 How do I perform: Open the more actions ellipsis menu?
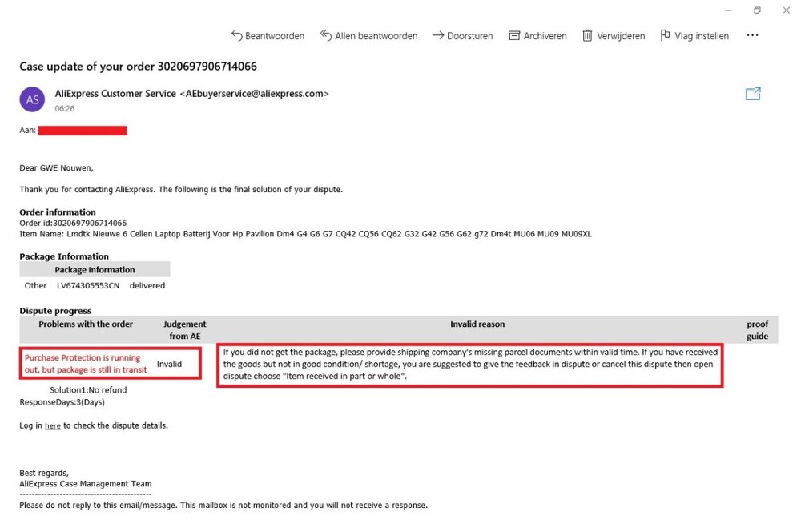click(752, 36)
